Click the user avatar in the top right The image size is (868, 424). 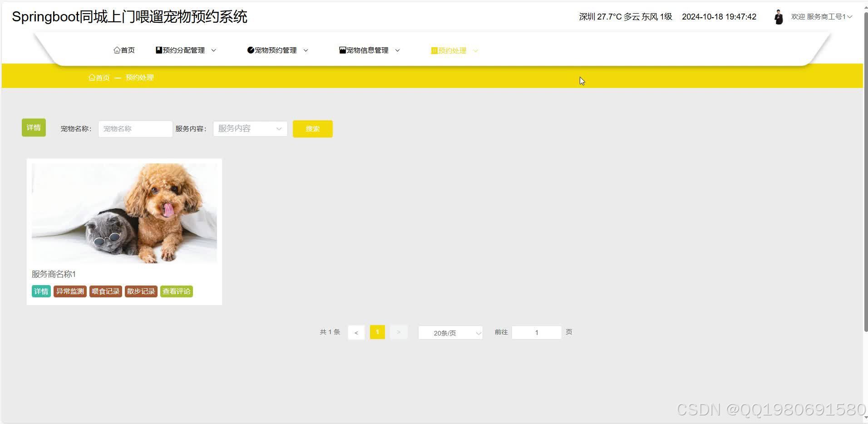(x=779, y=16)
